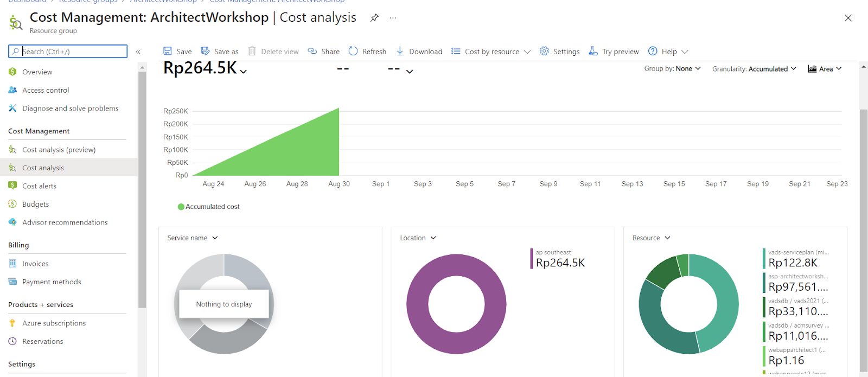Click the Settings gear icon
Screen dimensions: 868x377
click(x=544, y=51)
